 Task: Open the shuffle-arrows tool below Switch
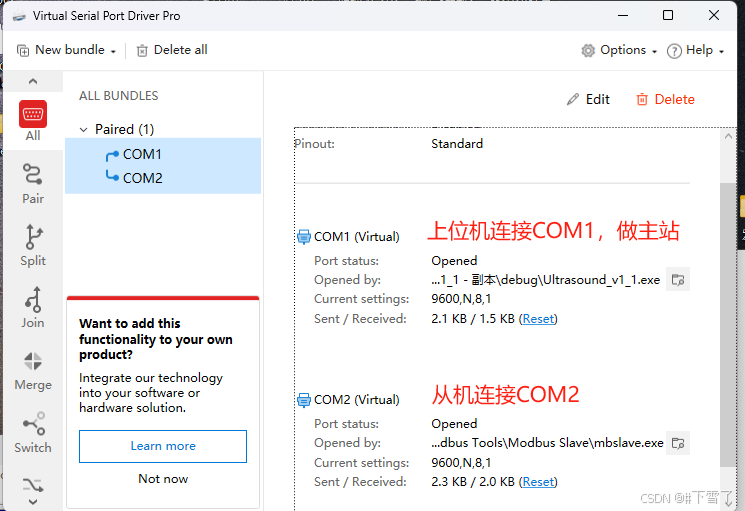[33, 485]
